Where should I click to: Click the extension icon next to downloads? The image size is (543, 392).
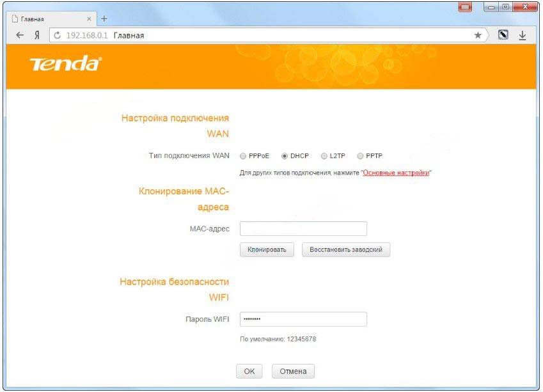(x=503, y=36)
